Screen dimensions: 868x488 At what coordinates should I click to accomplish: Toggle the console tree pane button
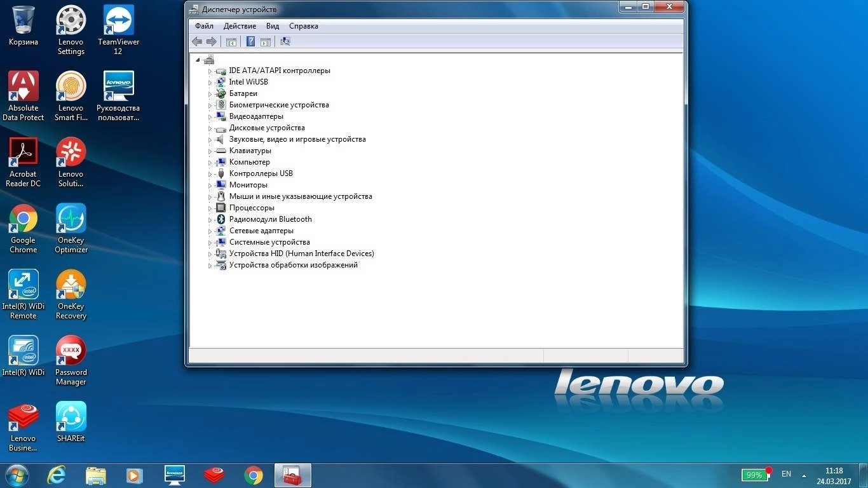(x=231, y=41)
